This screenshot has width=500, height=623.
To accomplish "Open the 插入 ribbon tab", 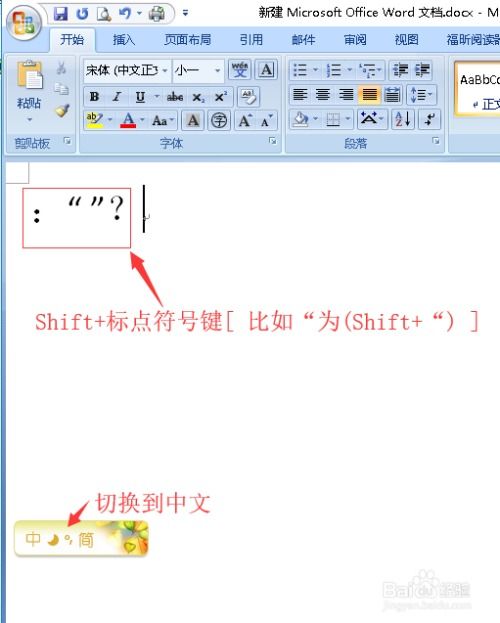I will (124, 40).
